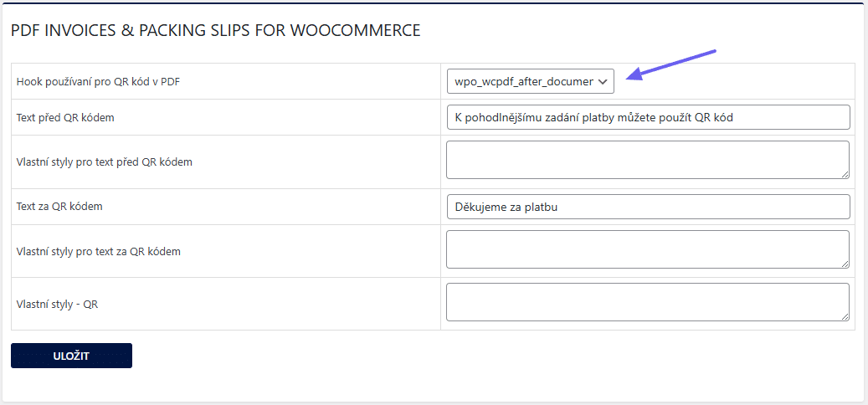Click the 'Text před QR kódem' label
This screenshot has height=405, width=868.
[x=65, y=118]
